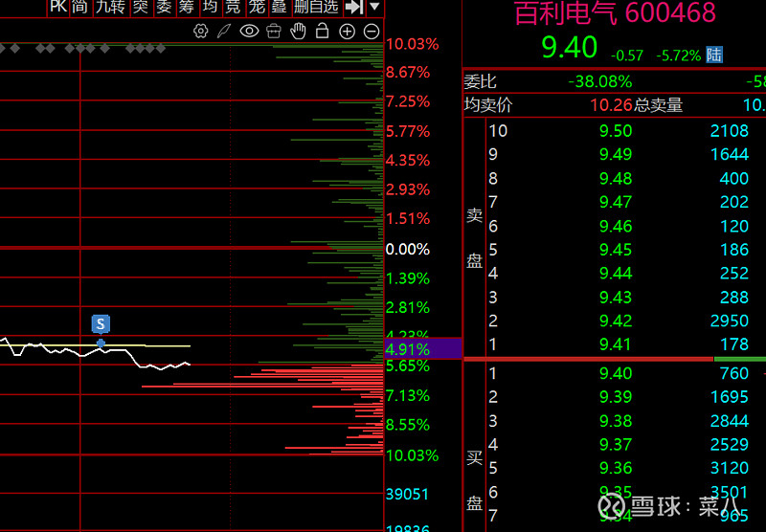Toggle the 叠 overlay button
Screen dimensions: 766x532
pyautogui.click(x=279, y=7)
